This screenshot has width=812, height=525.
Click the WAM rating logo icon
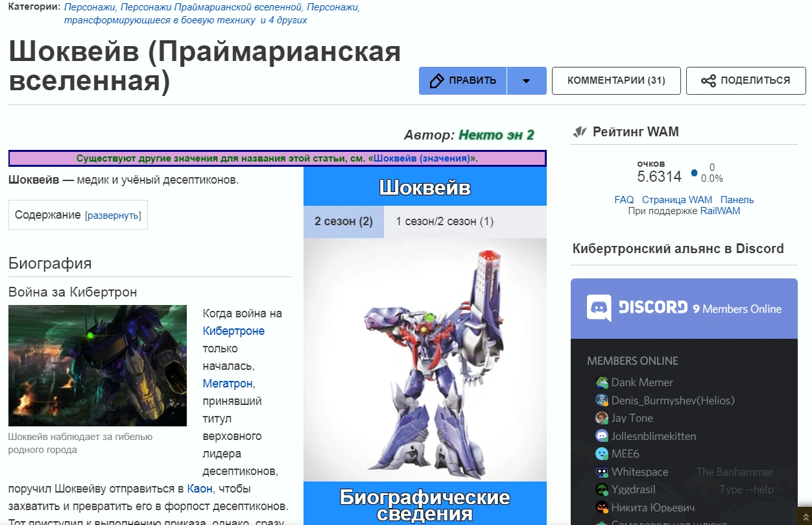[580, 132]
